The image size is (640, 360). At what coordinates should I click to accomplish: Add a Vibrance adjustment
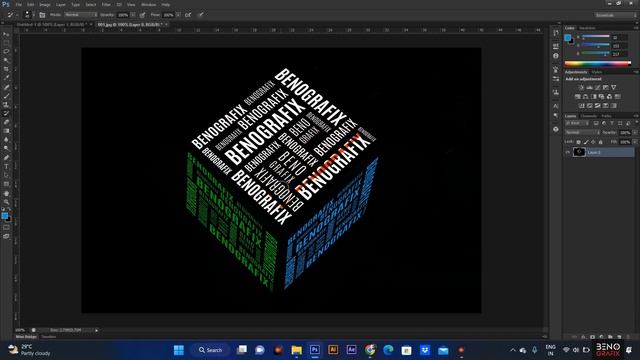click(613, 87)
